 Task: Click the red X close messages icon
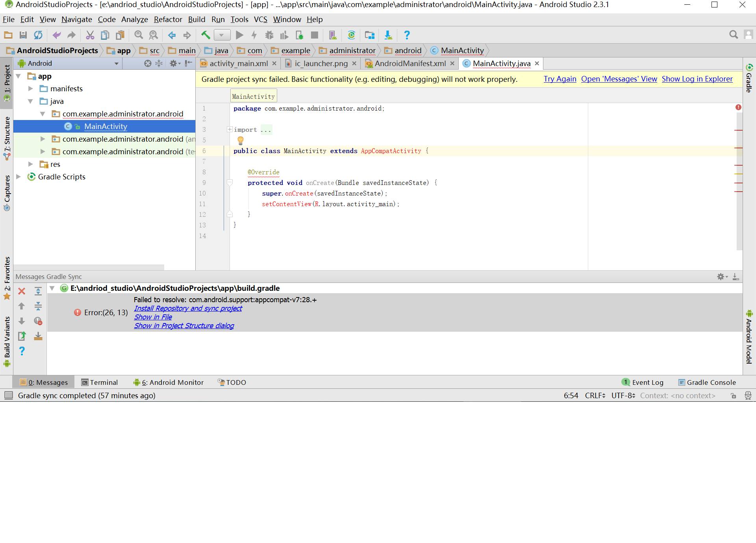[22, 291]
